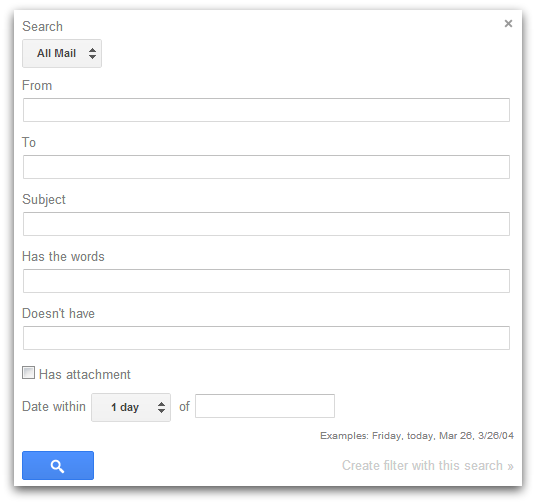Click the Has attachment label text
Viewport: 536px width, 504px height.
pos(85,374)
